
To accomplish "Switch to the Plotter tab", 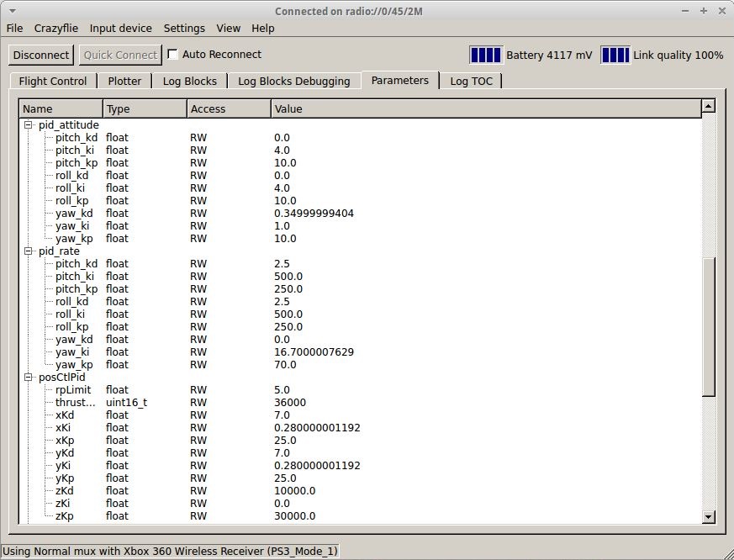I will pyautogui.click(x=124, y=81).
